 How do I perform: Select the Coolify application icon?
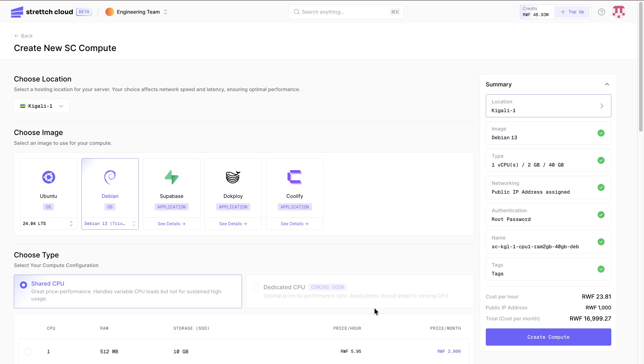[294, 177]
